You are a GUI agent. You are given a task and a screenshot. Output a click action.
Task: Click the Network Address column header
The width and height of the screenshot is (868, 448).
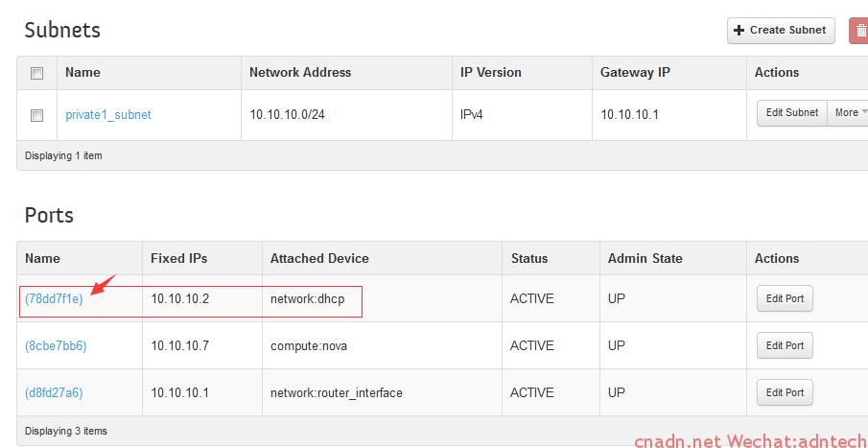click(x=300, y=73)
